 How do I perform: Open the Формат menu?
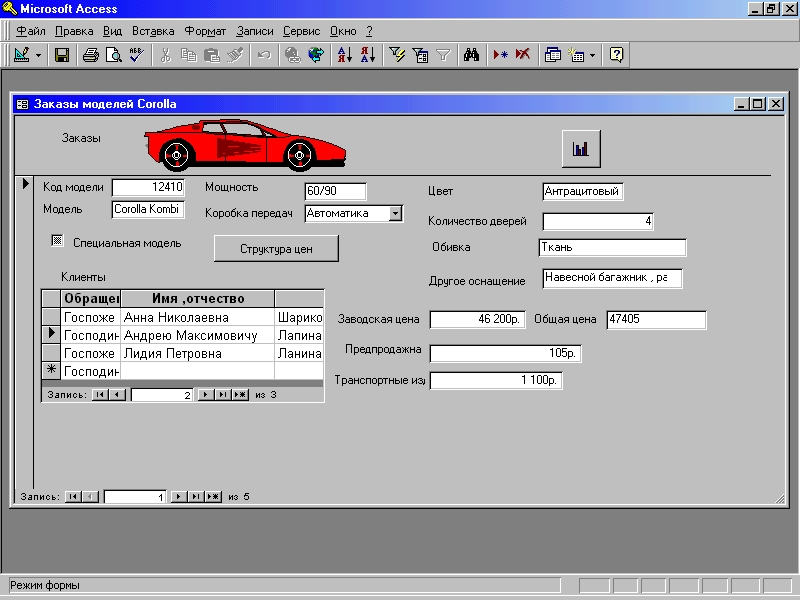coord(205,31)
